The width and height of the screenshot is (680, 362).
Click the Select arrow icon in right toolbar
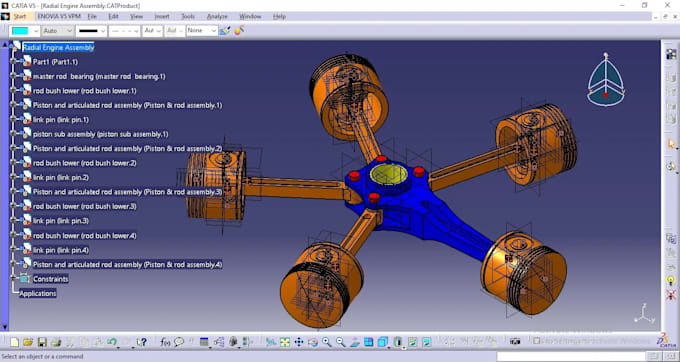pos(671,144)
